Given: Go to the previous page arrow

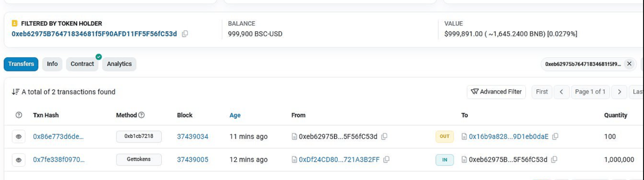Looking at the screenshot, I should click(x=561, y=92).
